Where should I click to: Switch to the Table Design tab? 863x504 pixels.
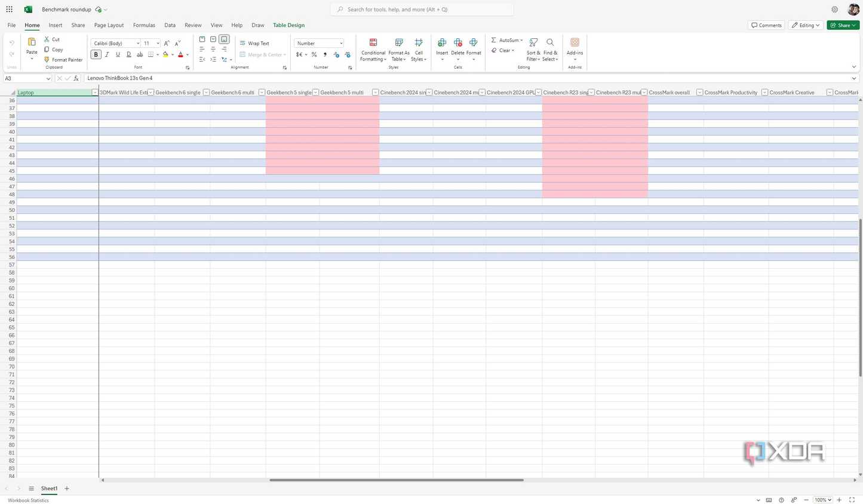(289, 25)
